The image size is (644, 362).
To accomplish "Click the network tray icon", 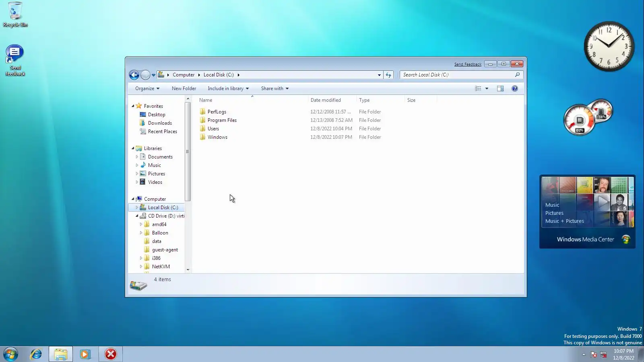I will point(603,354).
